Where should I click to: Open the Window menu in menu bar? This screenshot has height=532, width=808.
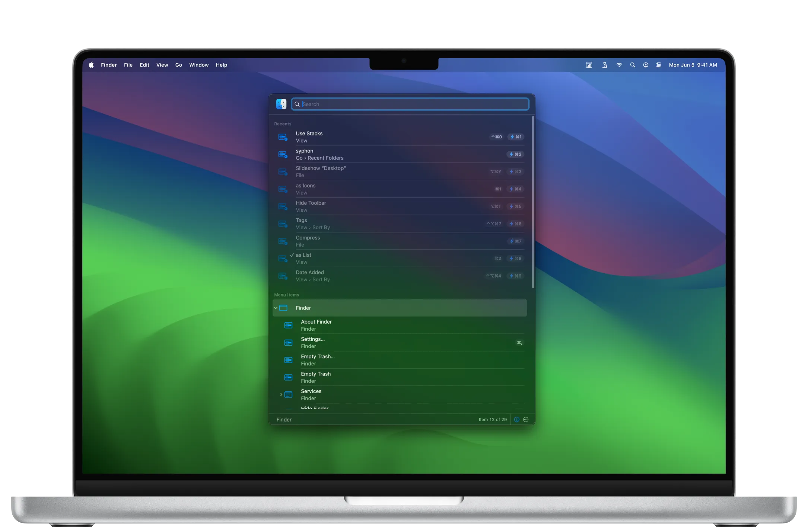[199, 65]
